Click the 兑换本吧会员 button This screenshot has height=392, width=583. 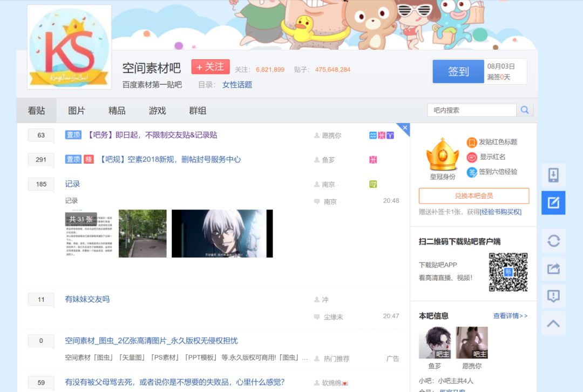474,195
